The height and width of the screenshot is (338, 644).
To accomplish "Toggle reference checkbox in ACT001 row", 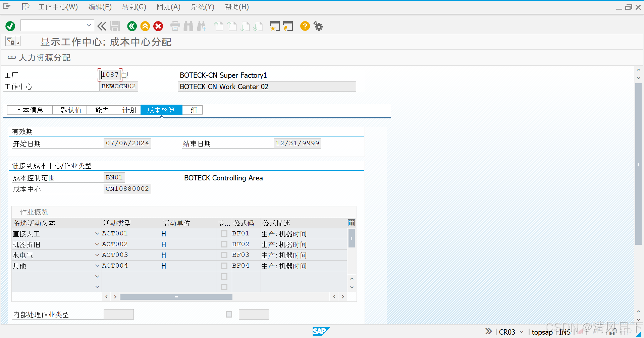I will (224, 234).
